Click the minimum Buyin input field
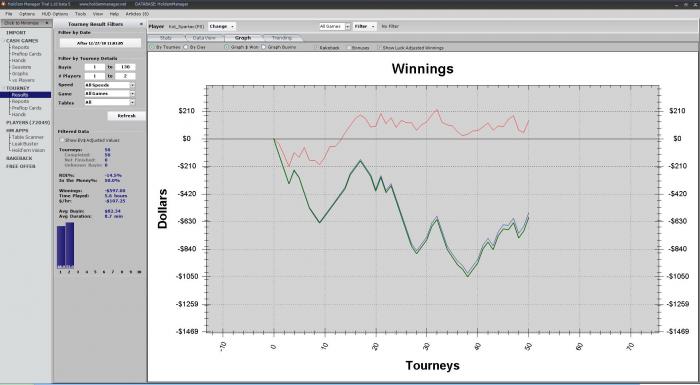700x385 pixels. (95, 67)
